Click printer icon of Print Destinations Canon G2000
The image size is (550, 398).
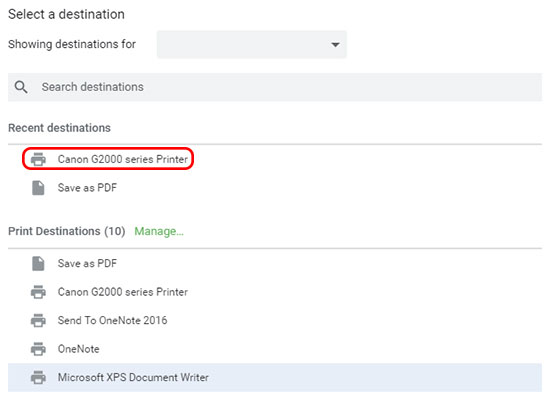tap(38, 292)
